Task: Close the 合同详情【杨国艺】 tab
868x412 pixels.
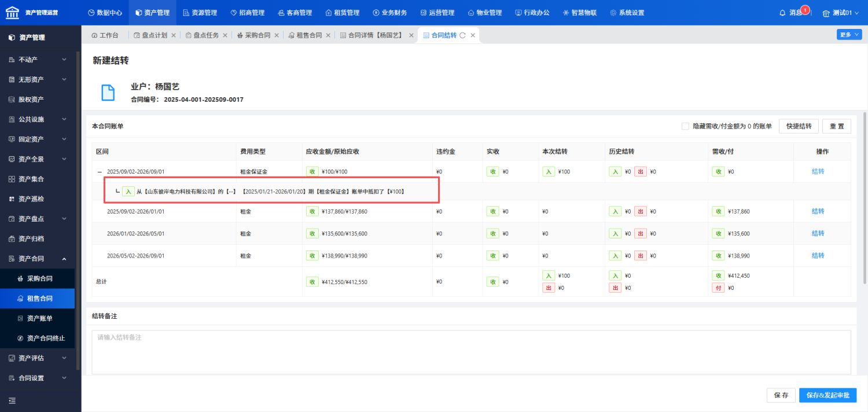Action: point(411,35)
